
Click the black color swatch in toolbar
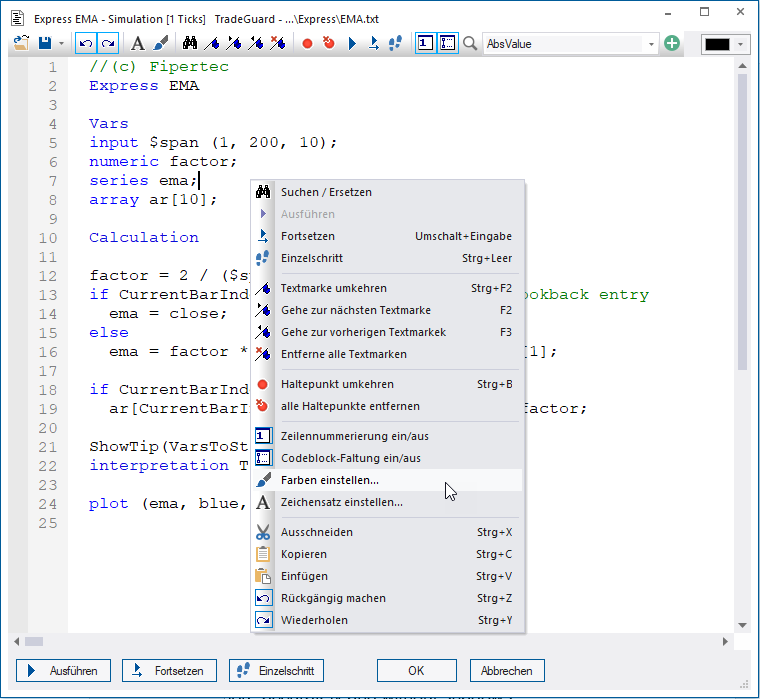pyautogui.click(x=718, y=44)
